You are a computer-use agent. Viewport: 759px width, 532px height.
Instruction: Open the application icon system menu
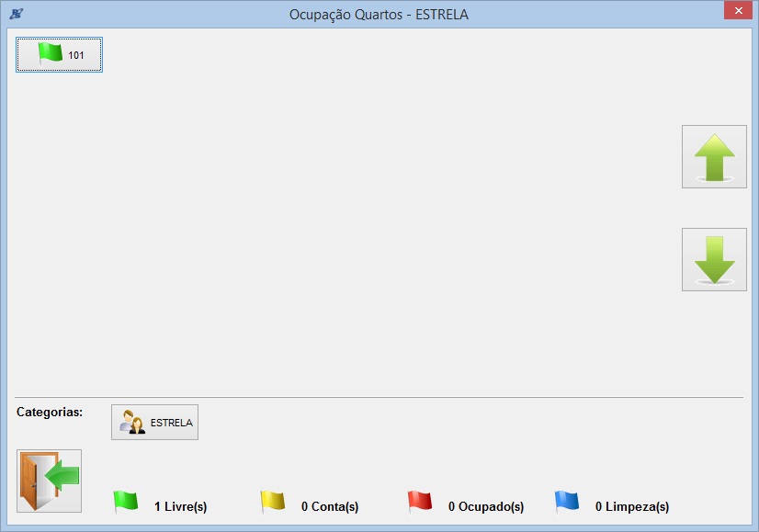[16, 14]
